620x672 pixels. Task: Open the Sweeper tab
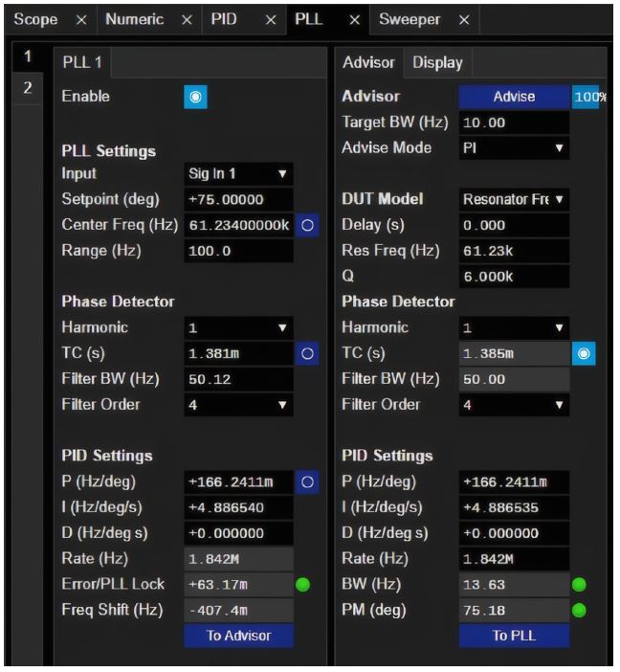(410, 19)
